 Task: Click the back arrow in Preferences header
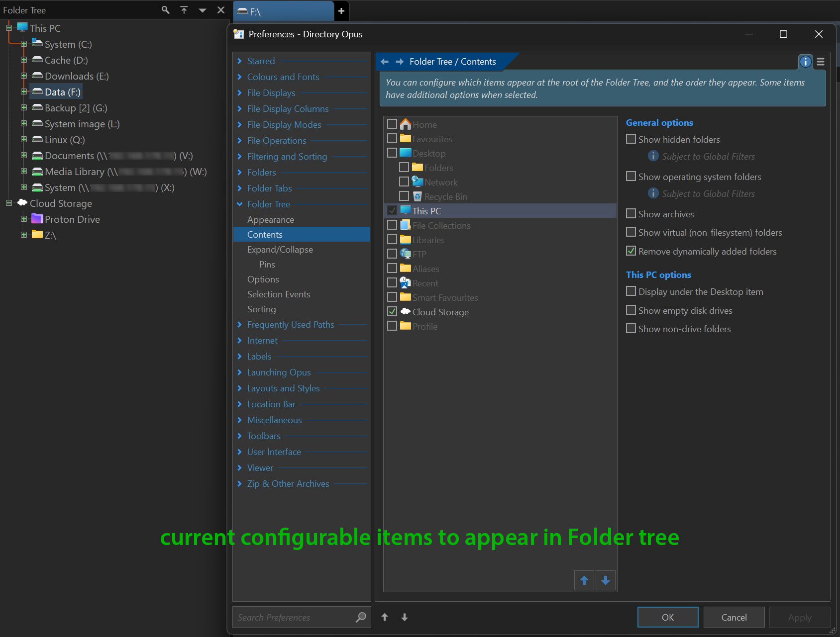tap(384, 62)
